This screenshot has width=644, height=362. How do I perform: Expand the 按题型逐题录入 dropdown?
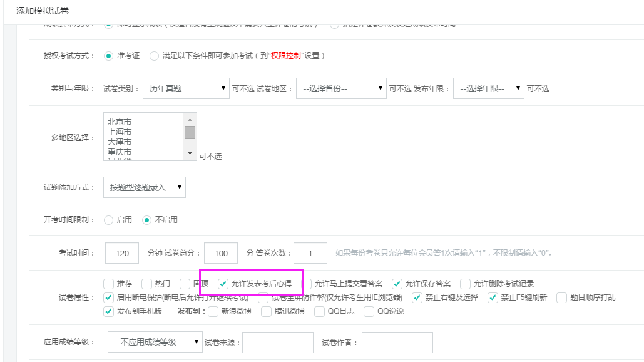click(x=144, y=187)
